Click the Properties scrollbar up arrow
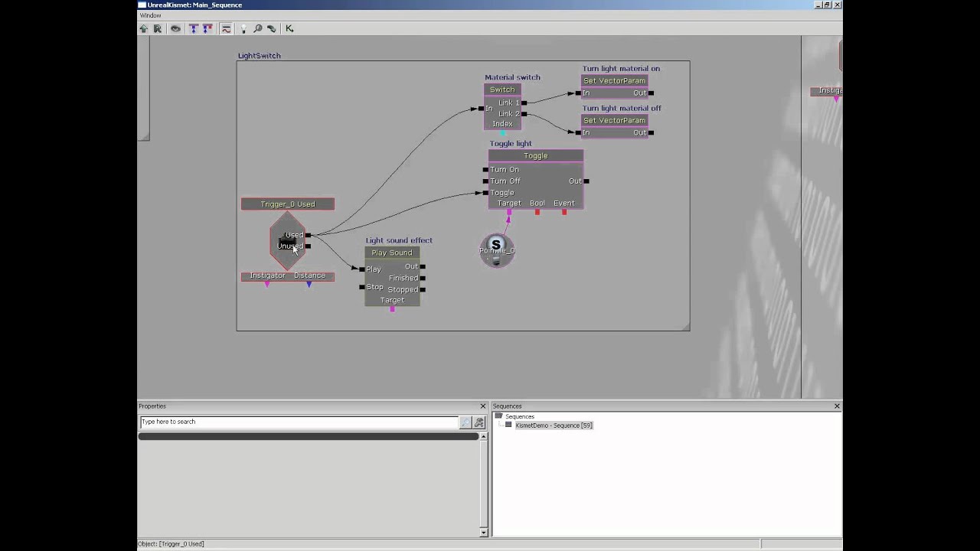The image size is (980, 551). 483,436
